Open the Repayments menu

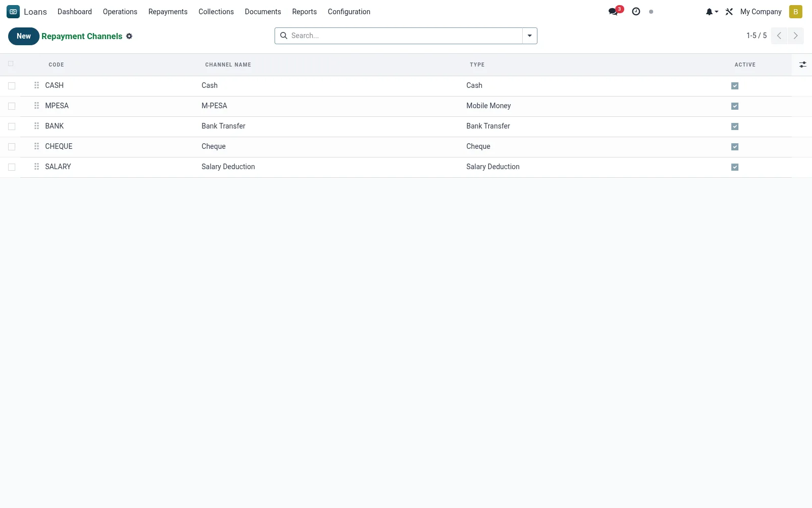click(x=168, y=12)
